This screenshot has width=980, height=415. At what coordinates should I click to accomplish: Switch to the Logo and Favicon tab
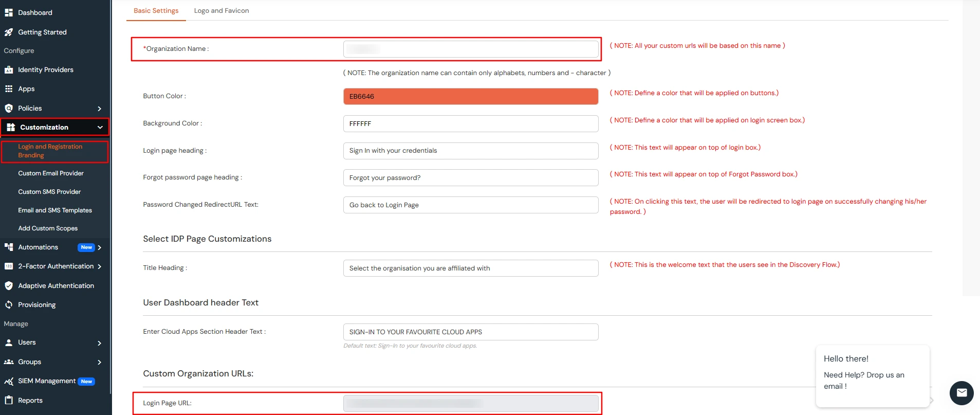pyautogui.click(x=221, y=10)
